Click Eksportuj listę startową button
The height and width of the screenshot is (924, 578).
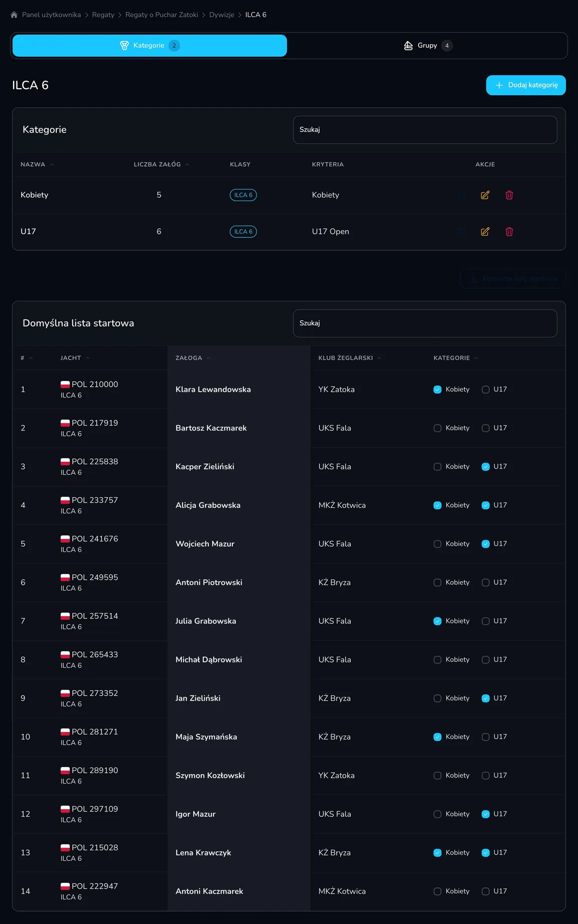point(513,279)
